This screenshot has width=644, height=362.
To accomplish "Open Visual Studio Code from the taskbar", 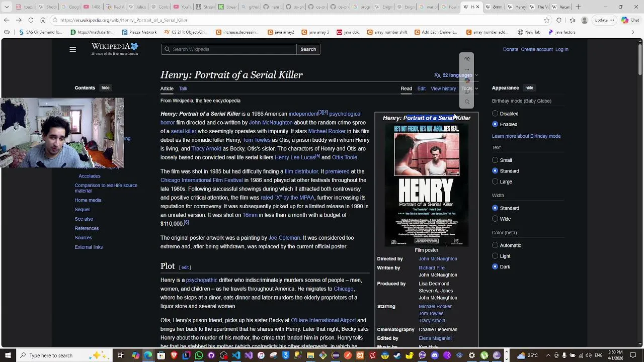I will (x=236, y=355).
